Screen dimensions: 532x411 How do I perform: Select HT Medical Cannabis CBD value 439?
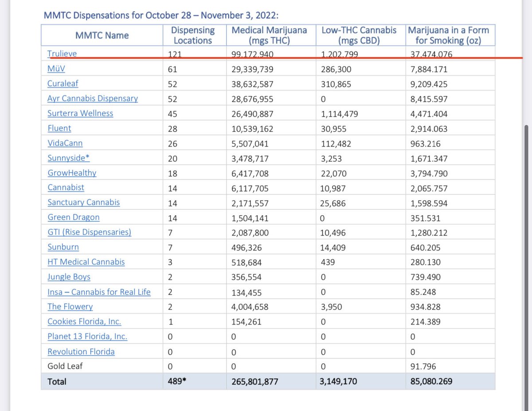pyautogui.click(x=328, y=262)
